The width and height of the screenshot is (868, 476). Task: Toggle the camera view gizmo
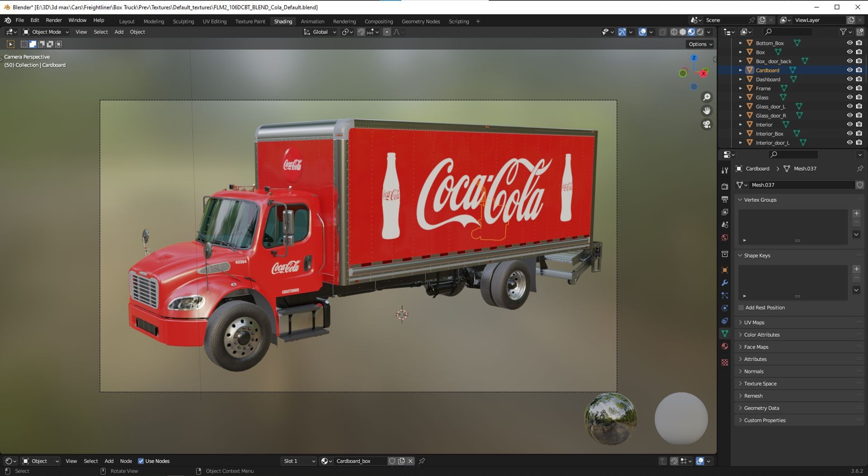click(x=707, y=124)
